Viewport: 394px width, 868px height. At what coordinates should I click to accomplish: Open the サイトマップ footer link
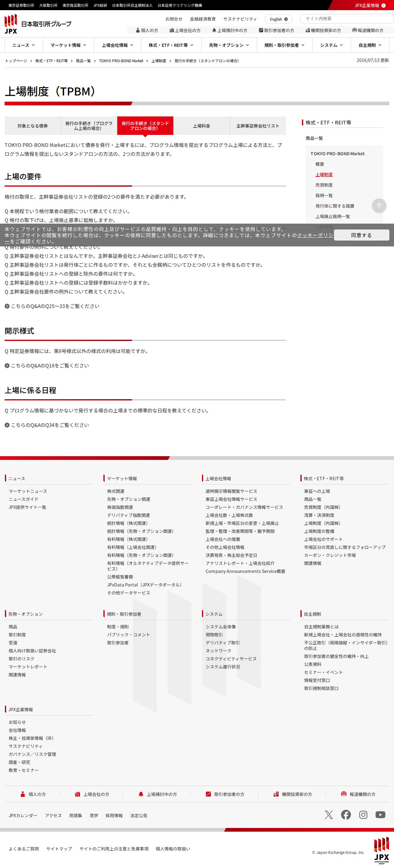tap(59, 849)
